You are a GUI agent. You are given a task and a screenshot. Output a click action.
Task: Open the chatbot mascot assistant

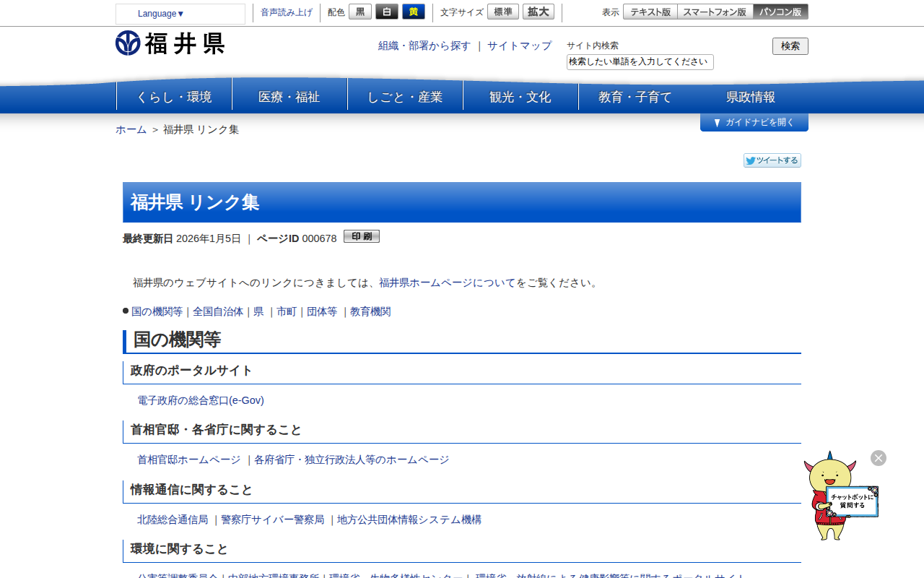pos(840,497)
